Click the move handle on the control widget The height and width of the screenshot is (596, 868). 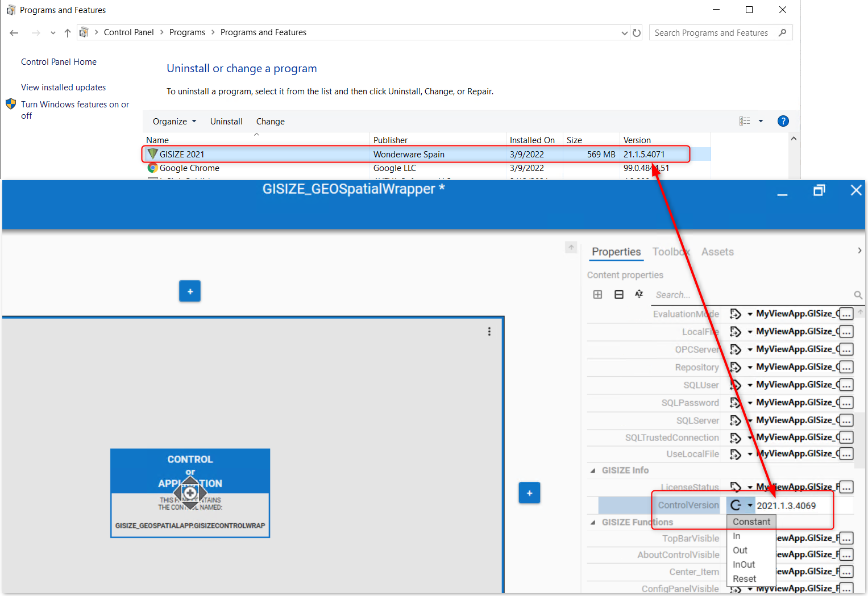click(190, 493)
